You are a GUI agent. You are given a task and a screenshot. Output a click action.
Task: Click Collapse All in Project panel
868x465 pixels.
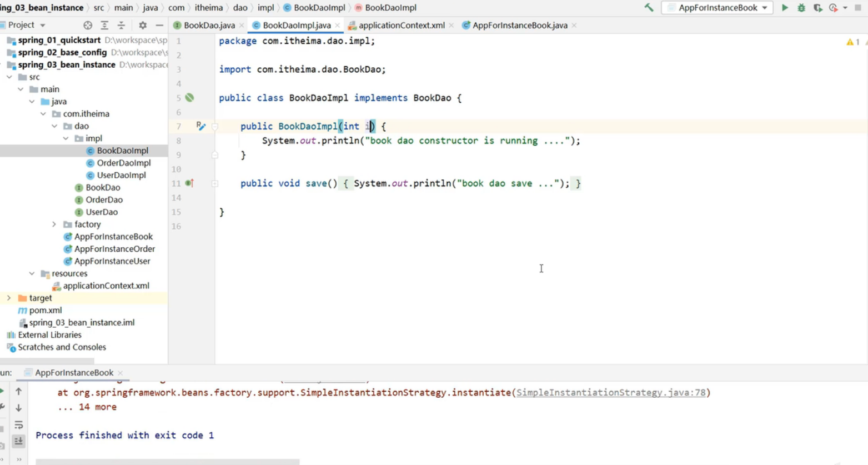(x=121, y=25)
